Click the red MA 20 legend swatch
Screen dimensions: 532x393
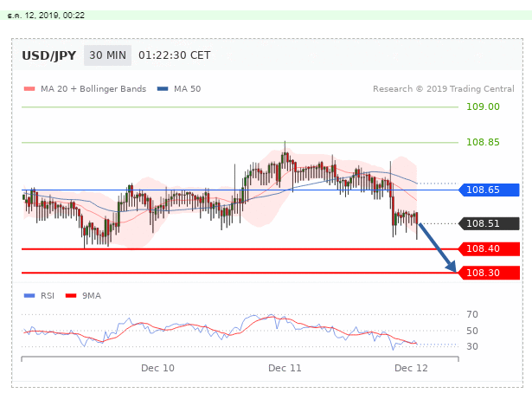click(29, 89)
